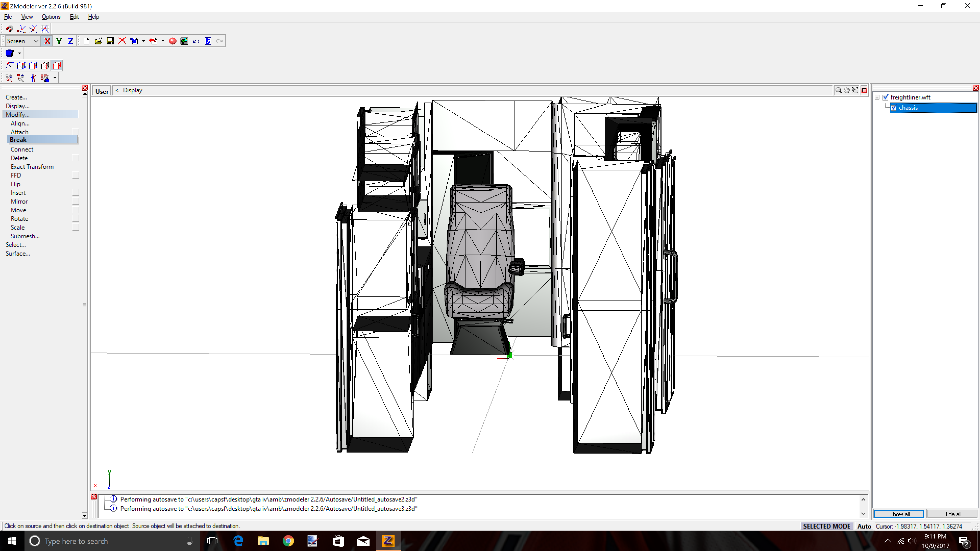Select the Mirror command in Modify
The image size is (980, 551).
[19, 201]
